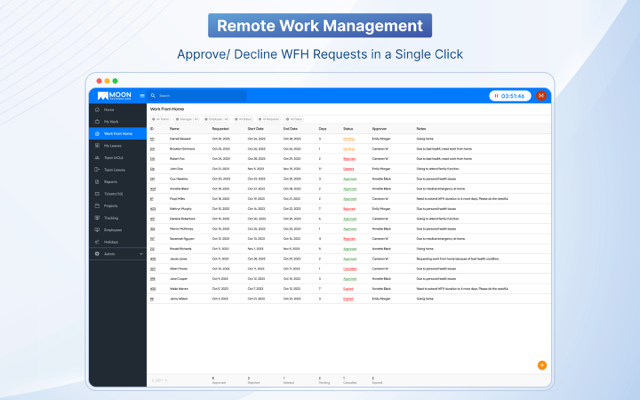Sort by the Start Date column header
This screenshot has width=640, height=400.
(256, 129)
